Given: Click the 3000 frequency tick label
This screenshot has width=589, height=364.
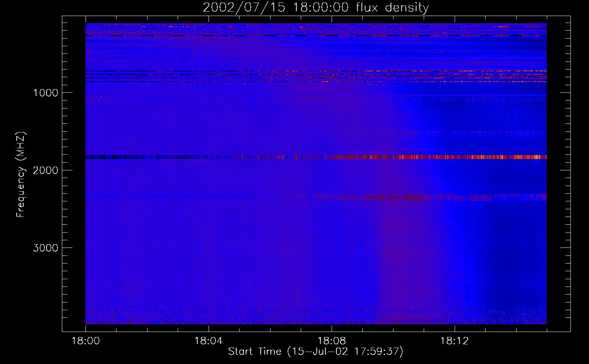Looking at the screenshot, I should 46,248.
